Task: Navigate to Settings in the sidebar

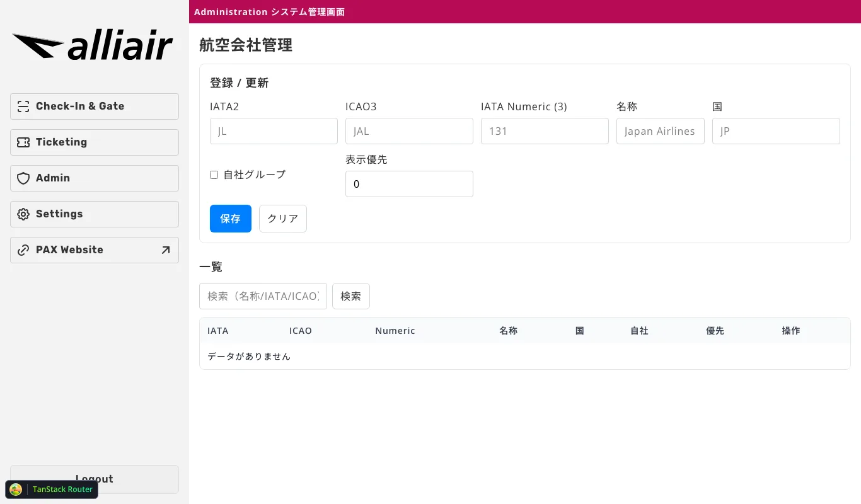Action: [x=94, y=214]
